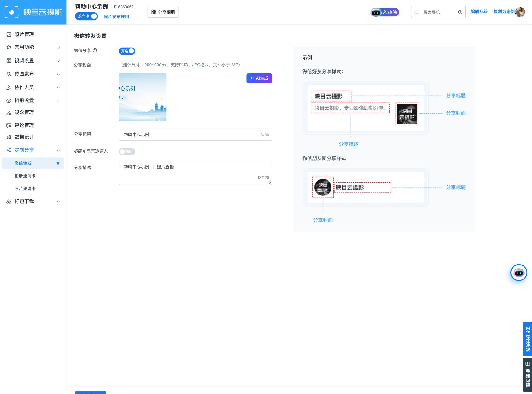Enable the 标题前显示邀请人 switch

click(x=127, y=152)
